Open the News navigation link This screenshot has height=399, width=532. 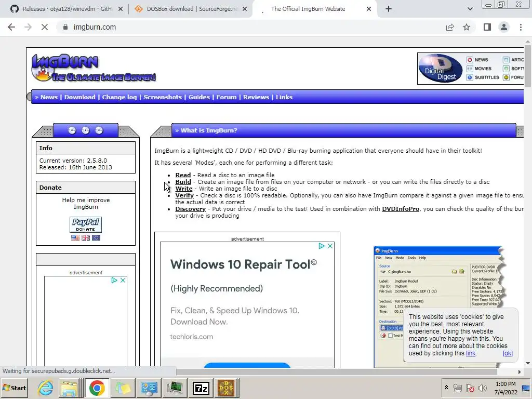[49, 97]
